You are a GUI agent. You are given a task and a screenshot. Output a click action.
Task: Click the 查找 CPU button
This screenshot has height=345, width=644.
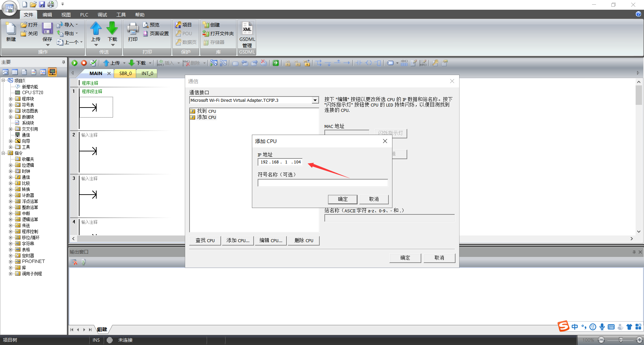pyautogui.click(x=205, y=240)
